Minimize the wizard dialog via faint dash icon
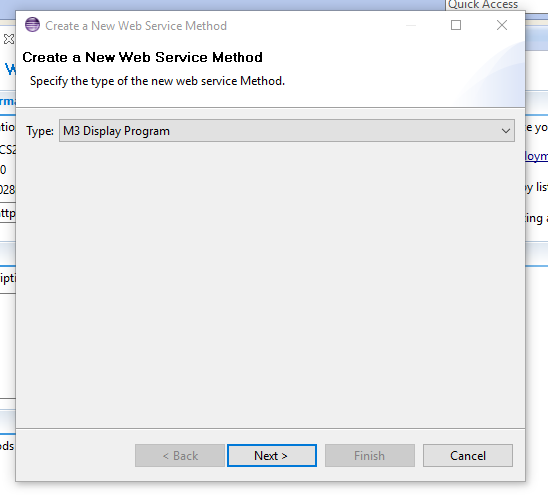Screen dimensions: 548x496 coord(411,25)
